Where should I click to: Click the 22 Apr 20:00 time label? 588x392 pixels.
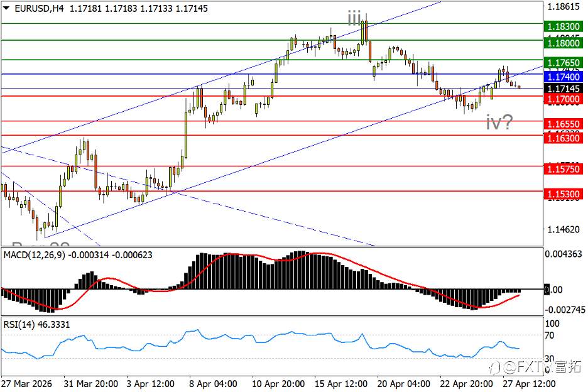(466, 384)
